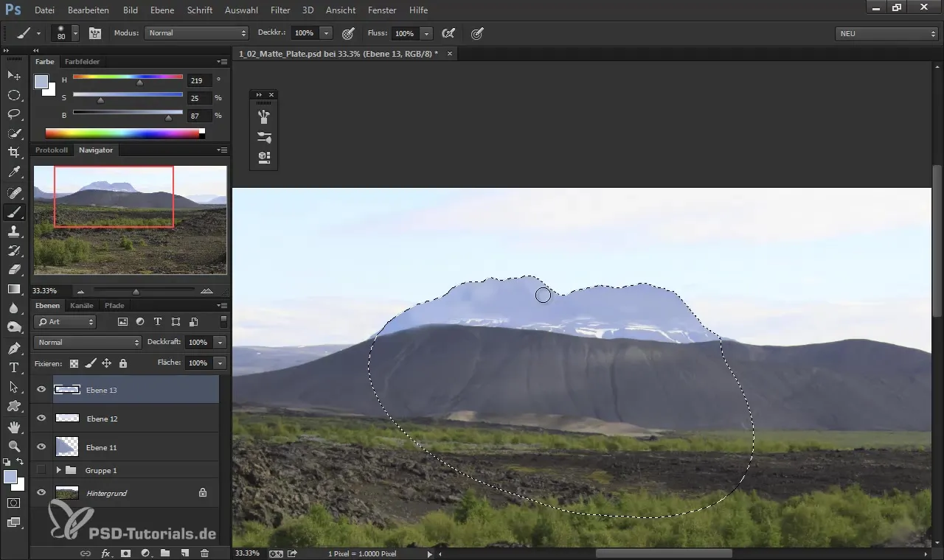This screenshot has height=560, width=944.
Task: Activate the Type tool
Action: (x=14, y=367)
